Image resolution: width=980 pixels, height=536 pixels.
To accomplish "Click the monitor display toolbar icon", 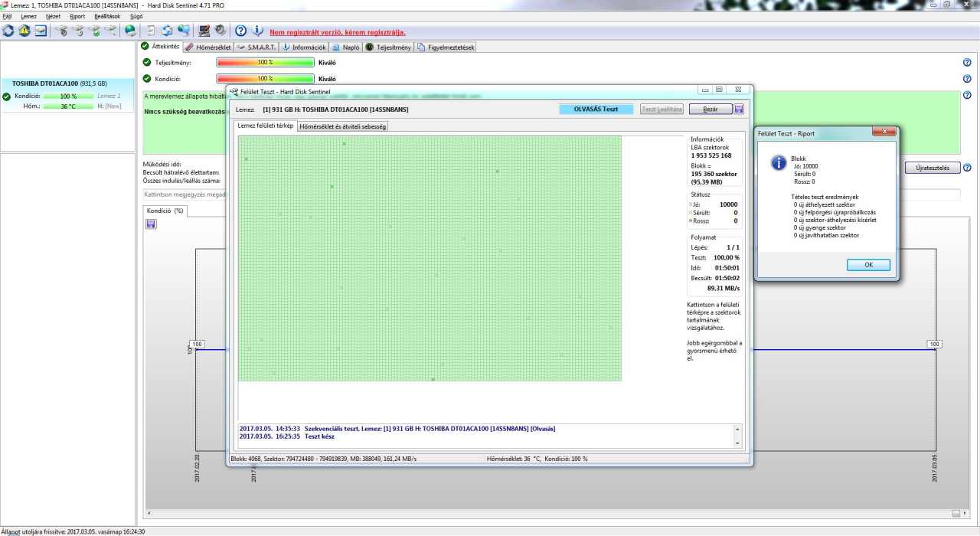I will (x=204, y=31).
